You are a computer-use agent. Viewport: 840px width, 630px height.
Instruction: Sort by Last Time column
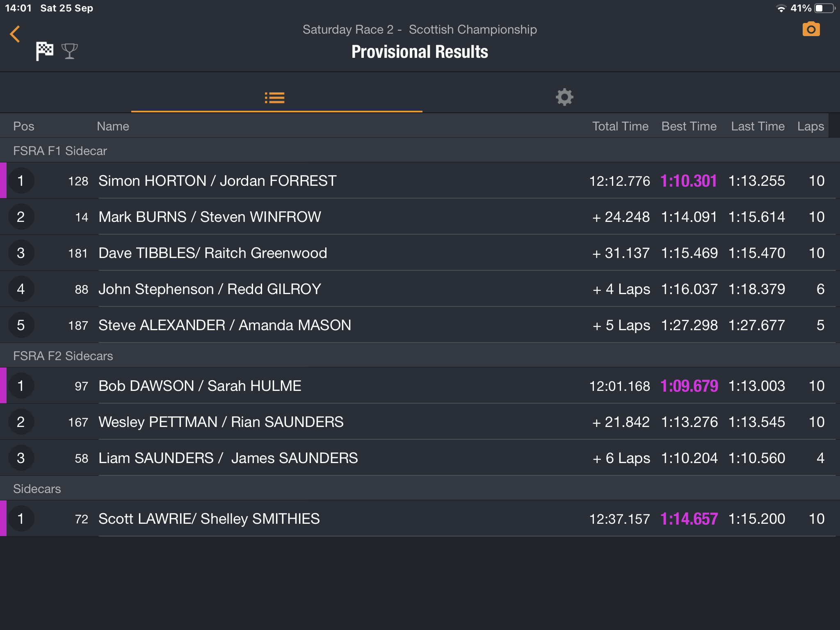coord(758,126)
